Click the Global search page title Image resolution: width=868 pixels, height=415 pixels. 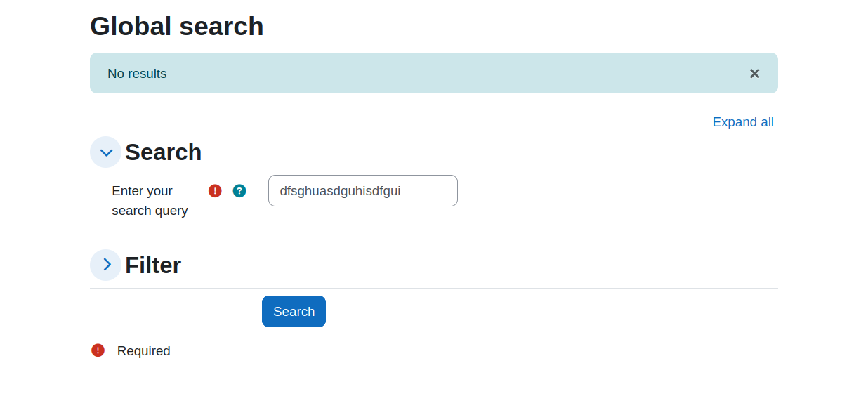177,26
